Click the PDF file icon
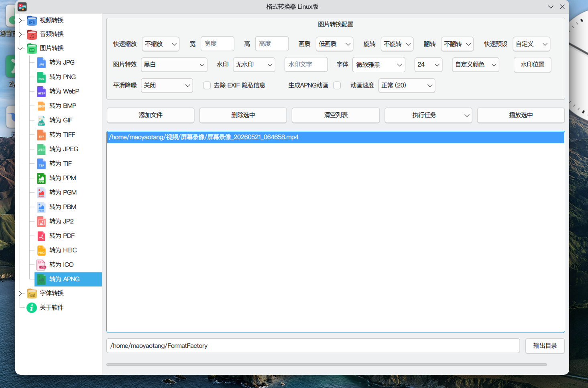Viewport: 588px width, 388px height. pyautogui.click(x=41, y=236)
